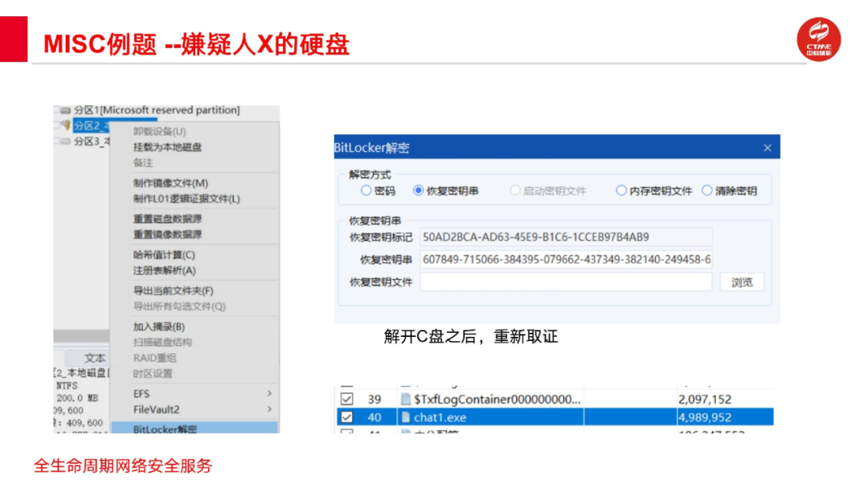This screenshot has width=868, height=489.
Task: Select the $TxfLogContainer000000000... file name
Action: pos(497,399)
